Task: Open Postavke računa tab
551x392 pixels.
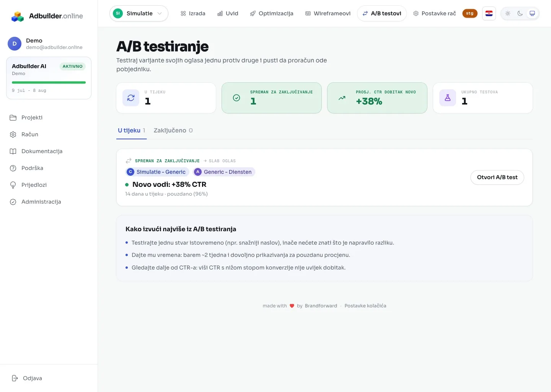Action: point(435,13)
